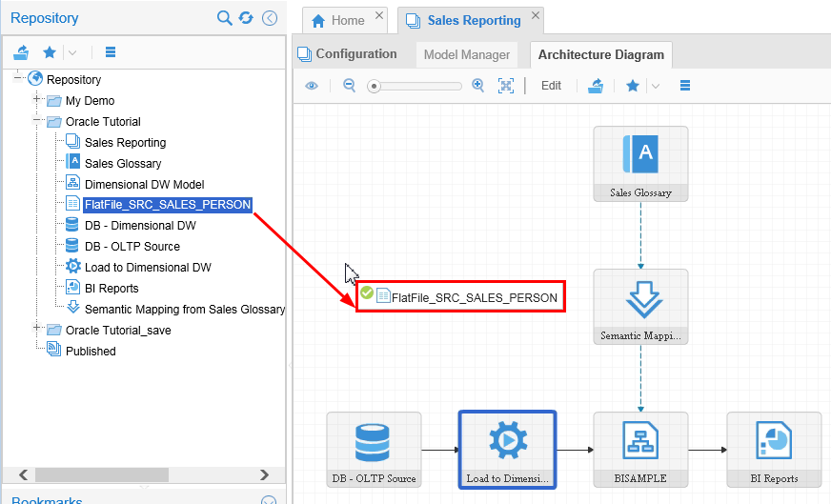This screenshot has width=831, height=504.
Task: Fit the diagram to the view
Action: pyautogui.click(x=506, y=86)
